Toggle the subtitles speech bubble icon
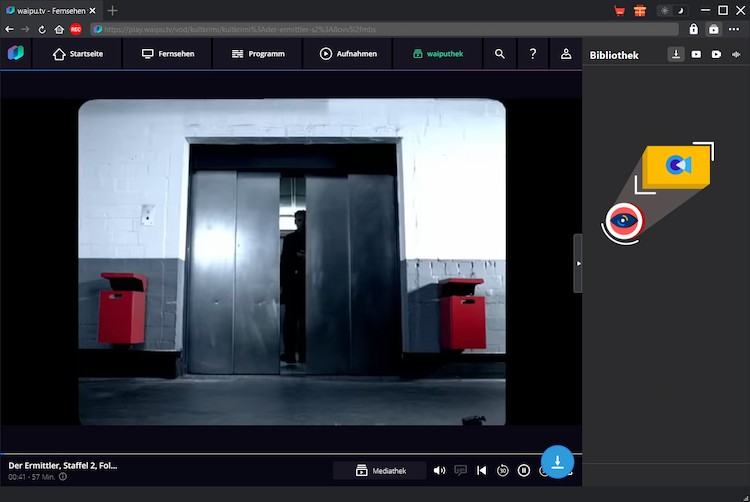 [460, 471]
